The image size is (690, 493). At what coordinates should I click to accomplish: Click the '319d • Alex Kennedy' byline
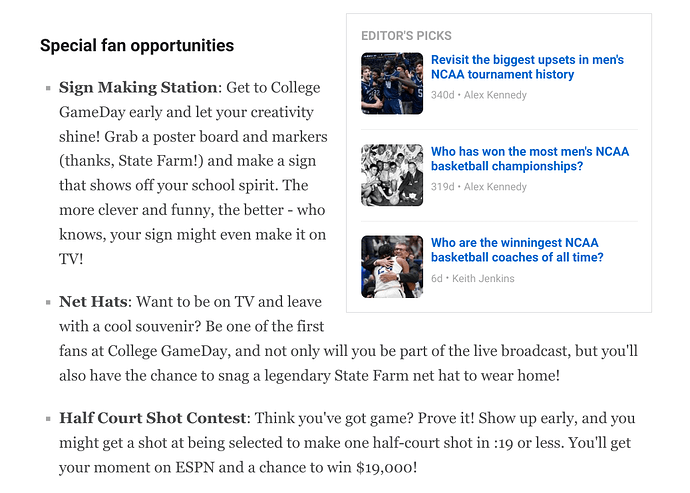coord(479,187)
